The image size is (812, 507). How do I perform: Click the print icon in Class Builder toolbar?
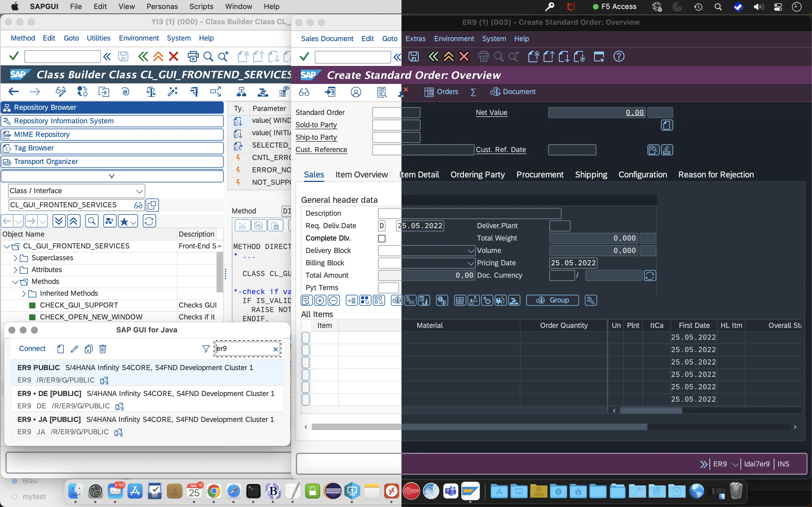click(193, 56)
